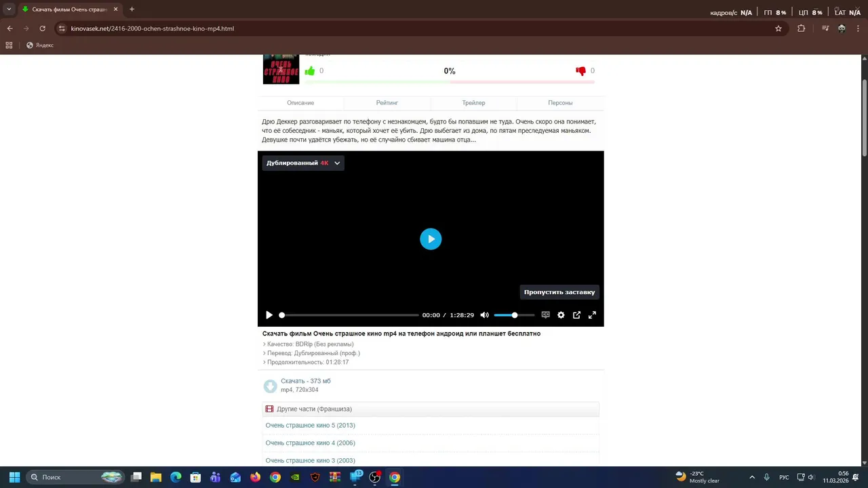
Task: Open media control icon in toolbar
Action: point(825,28)
